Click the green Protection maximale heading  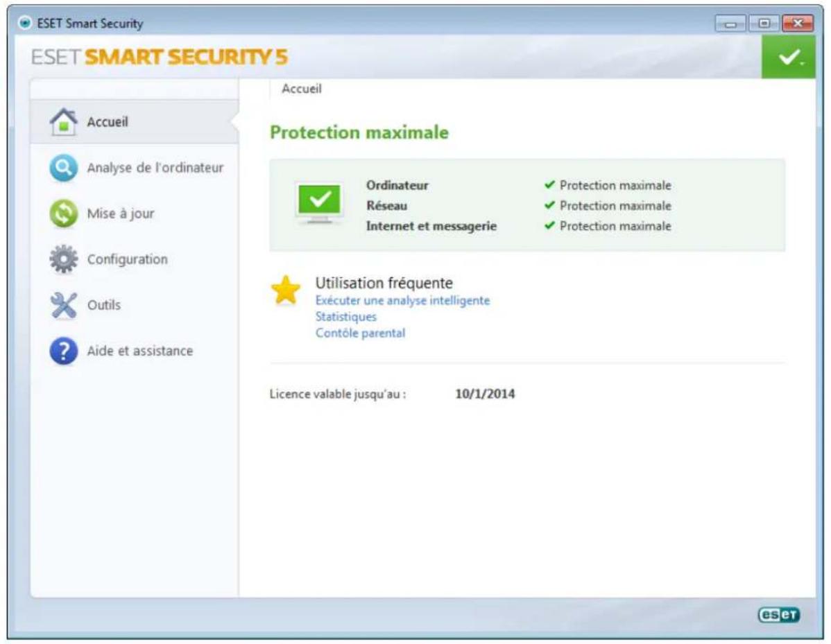coord(359,132)
